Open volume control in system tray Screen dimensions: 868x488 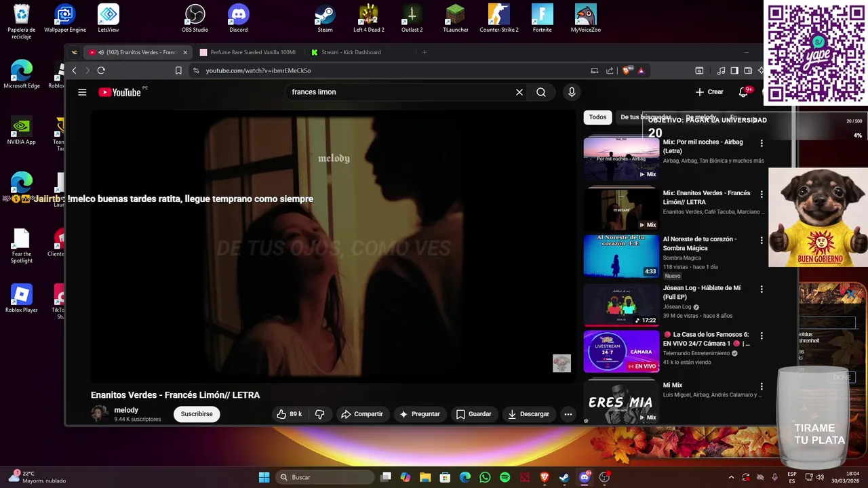tap(821, 477)
